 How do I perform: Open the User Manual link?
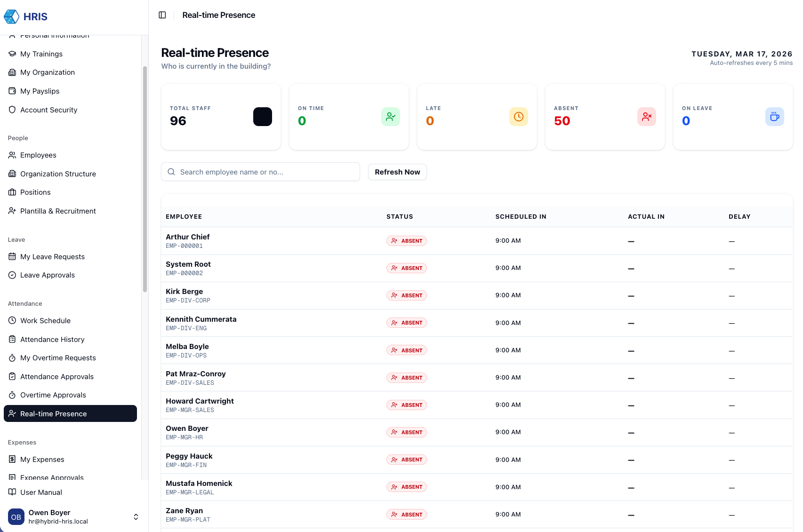point(41,492)
